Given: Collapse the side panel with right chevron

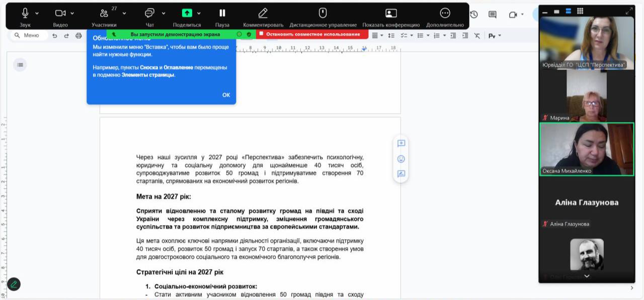Looking at the screenshot, I should pyautogui.click(x=632, y=288).
